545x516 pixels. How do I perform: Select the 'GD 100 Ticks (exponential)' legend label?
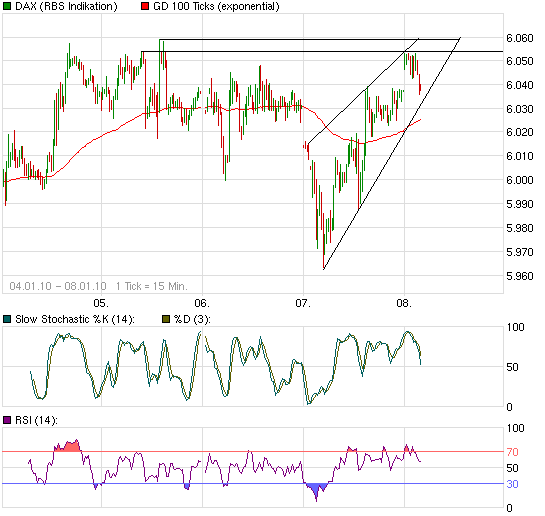click(216, 6)
